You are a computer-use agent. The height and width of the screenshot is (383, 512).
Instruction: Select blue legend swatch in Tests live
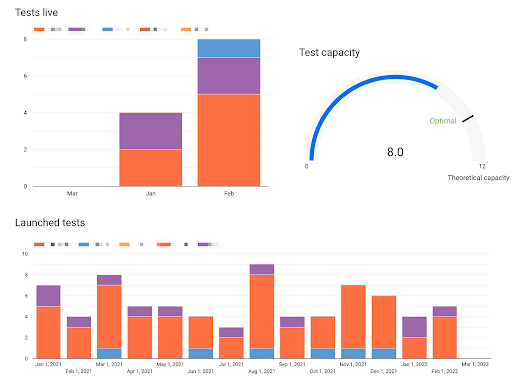[107, 29]
